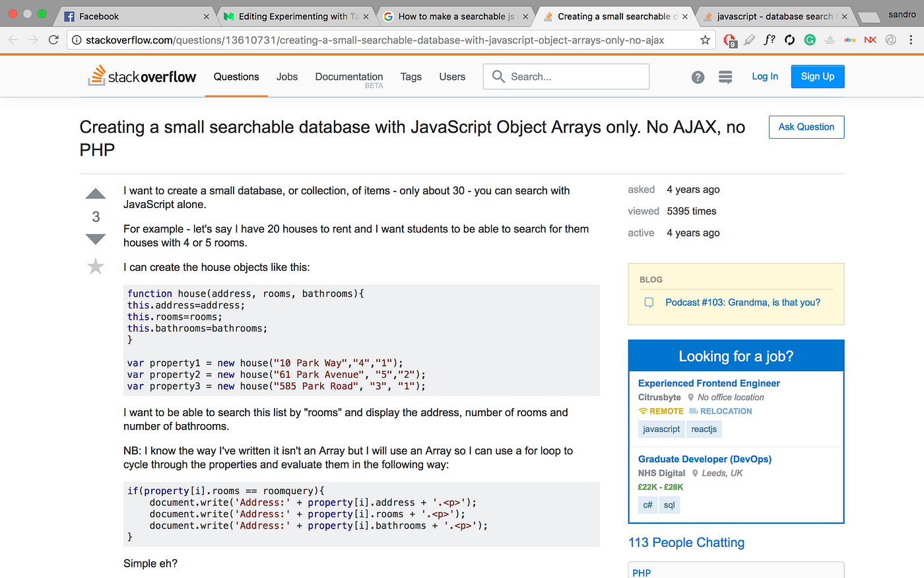
Task: Click the '£22K - £28K' salary text
Action: 661,487
